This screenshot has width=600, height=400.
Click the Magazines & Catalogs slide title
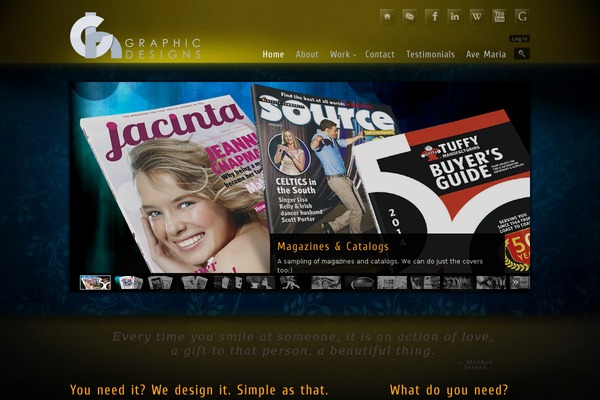[333, 246]
